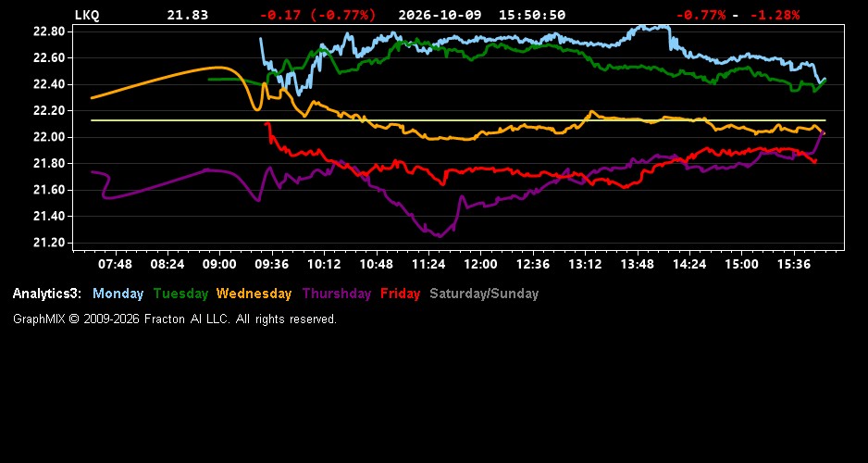
Task: Click the -1.28% range value
Action: coord(775,16)
